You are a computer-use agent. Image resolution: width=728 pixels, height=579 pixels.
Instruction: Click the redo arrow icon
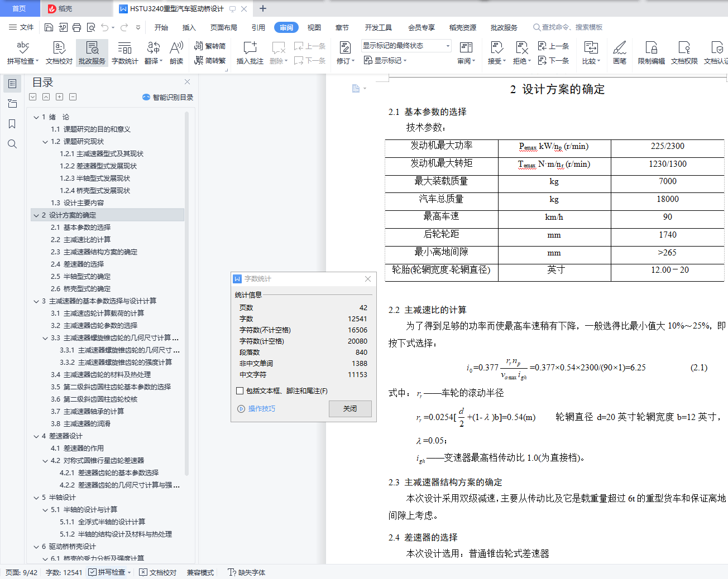[124, 27]
